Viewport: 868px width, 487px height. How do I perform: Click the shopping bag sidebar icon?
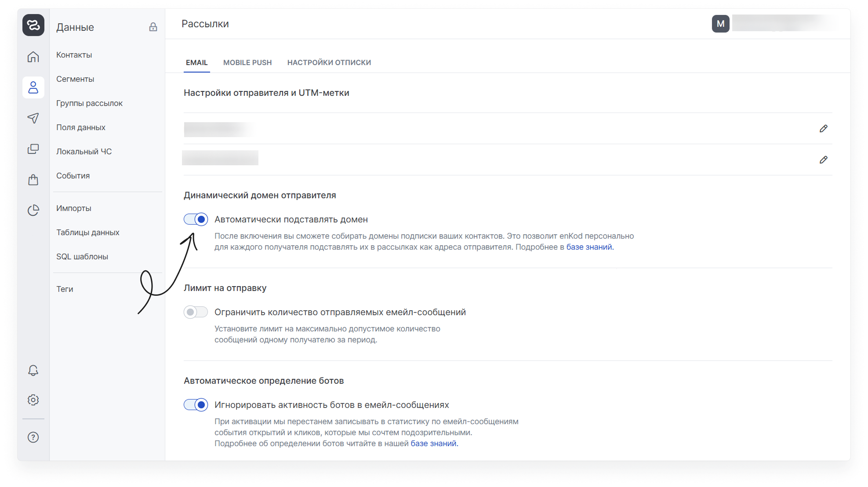pos(33,180)
